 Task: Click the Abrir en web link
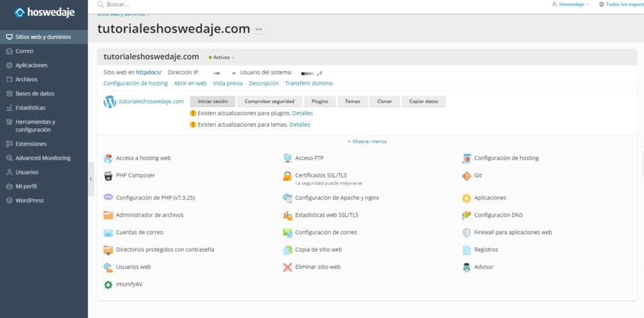[x=190, y=84]
